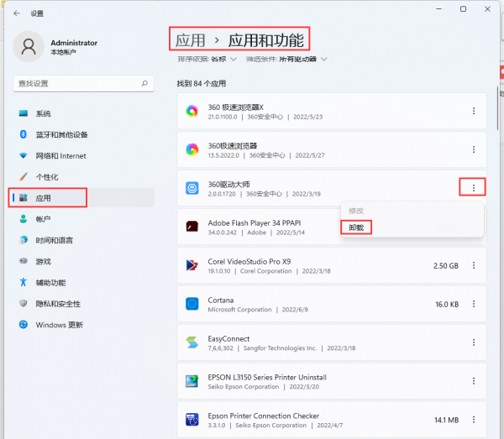504x439 pixels.
Task: Open more options for EasyConnect
Action: click(x=474, y=342)
